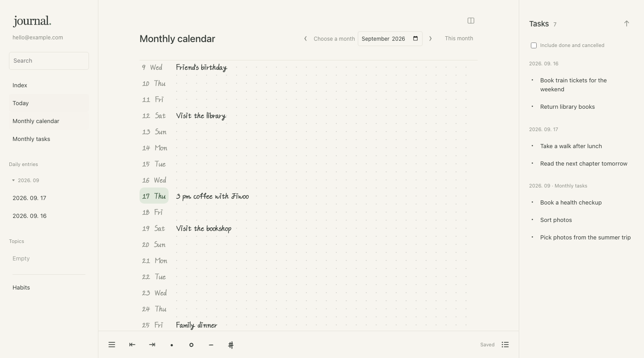Viewport: 644px width, 358px height.
Task: Go to the next month arrow
Action: tap(430, 38)
